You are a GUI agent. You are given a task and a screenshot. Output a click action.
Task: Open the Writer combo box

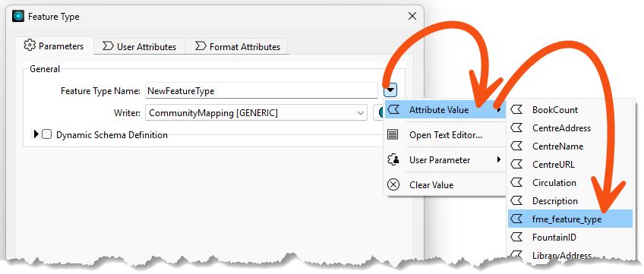point(256,112)
